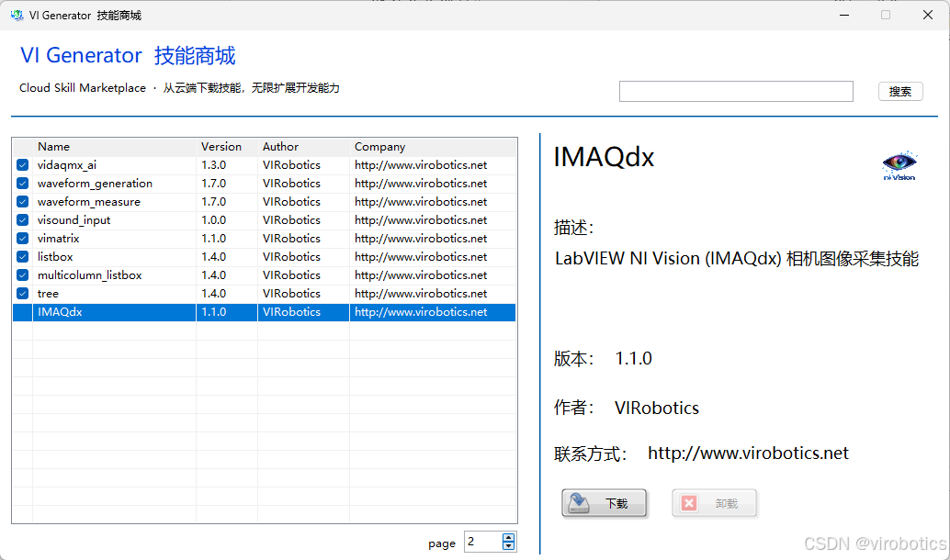Select the visound_input row name
The width and height of the screenshot is (950, 560).
74,219
